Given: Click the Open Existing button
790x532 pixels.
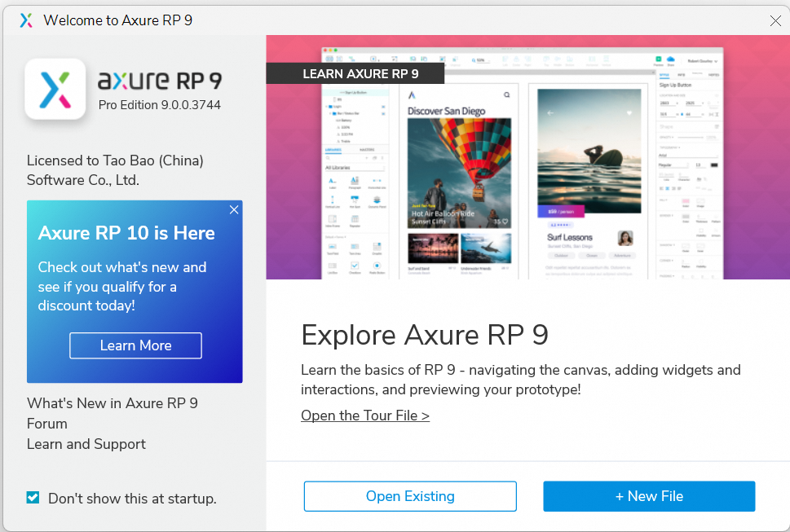Looking at the screenshot, I should (x=410, y=496).
